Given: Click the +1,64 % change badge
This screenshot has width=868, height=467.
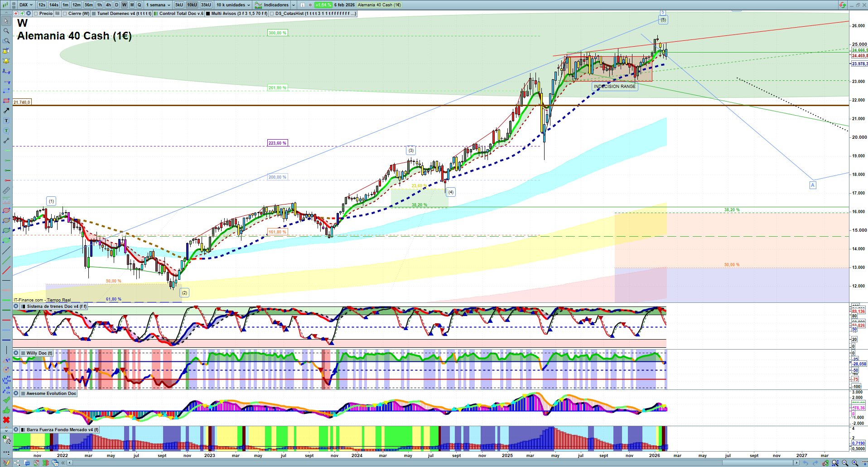Looking at the screenshot, I should pyautogui.click(x=323, y=5).
